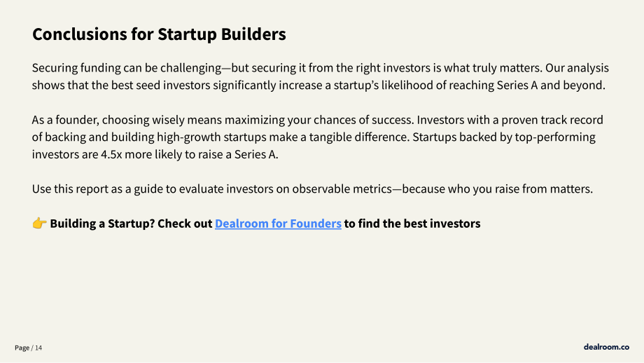The width and height of the screenshot is (644, 363).
Task: Select the 'Conclusions for Startup Builders' heading
Action: pyautogui.click(x=159, y=34)
